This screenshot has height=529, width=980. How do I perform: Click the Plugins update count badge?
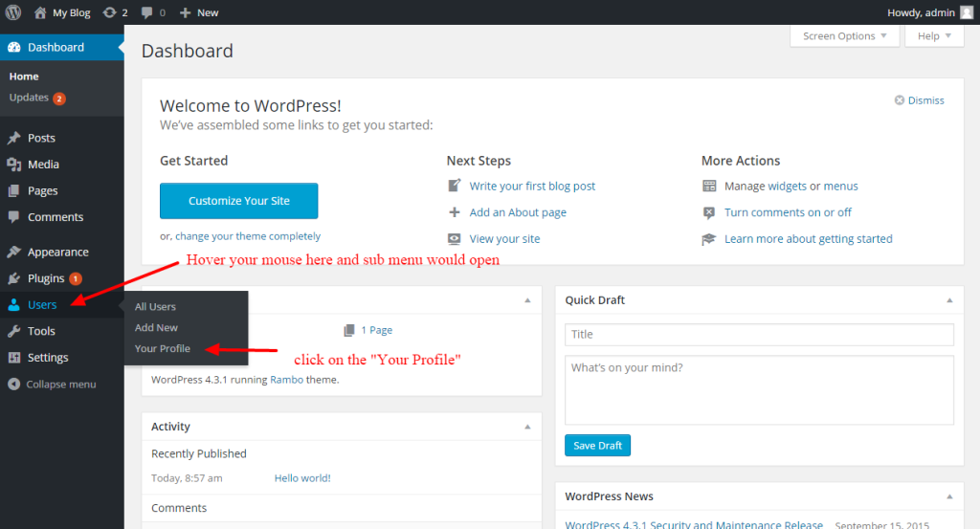click(x=76, y=279)
